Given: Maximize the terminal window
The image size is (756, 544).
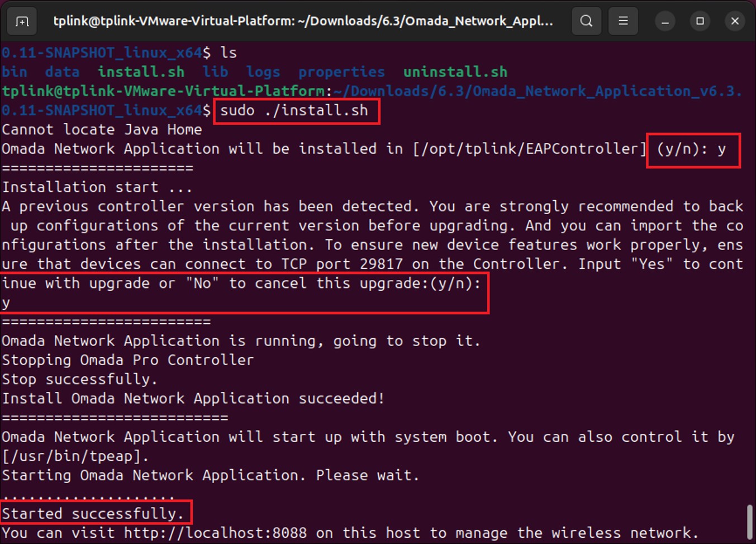Looking at the screenshot, I should 700,21.
